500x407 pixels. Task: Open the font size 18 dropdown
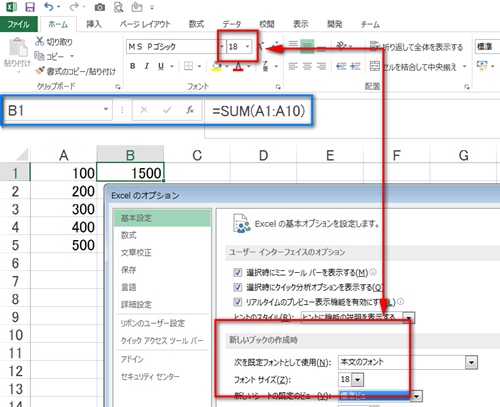[247, 47]
